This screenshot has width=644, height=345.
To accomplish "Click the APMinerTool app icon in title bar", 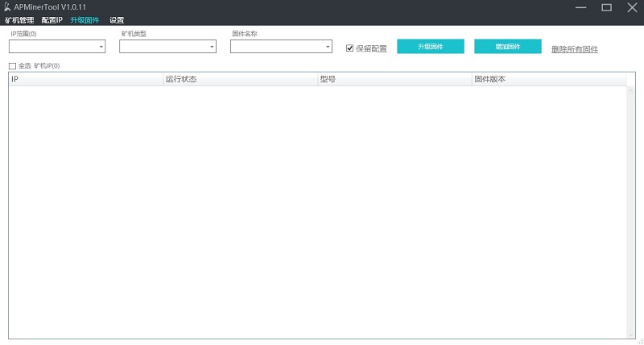I will click(x=7, y=7).
